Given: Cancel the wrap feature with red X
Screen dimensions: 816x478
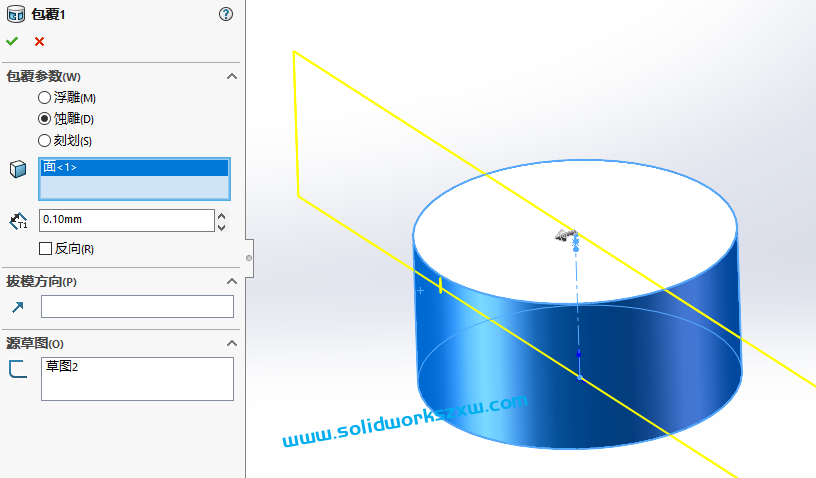Looking at the screenshot, I should [39, 41].
